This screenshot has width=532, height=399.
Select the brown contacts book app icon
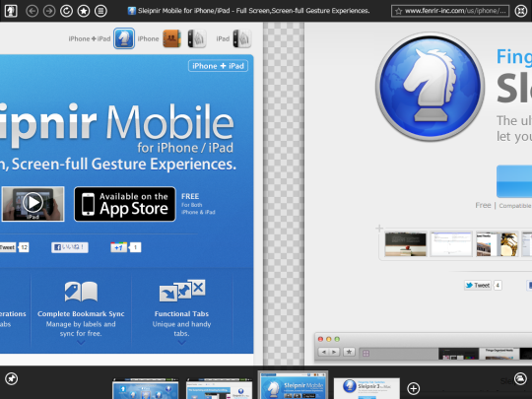click(x=171, y=38)
